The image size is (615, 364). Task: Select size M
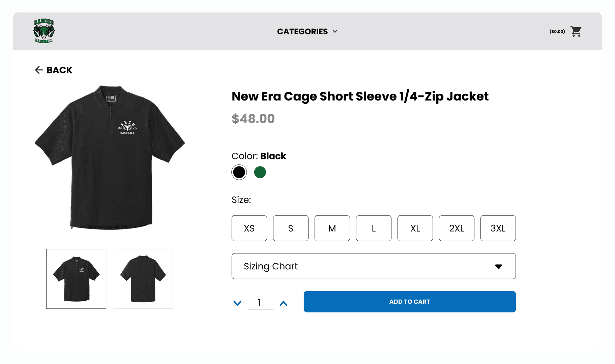(x=332, y=228)
